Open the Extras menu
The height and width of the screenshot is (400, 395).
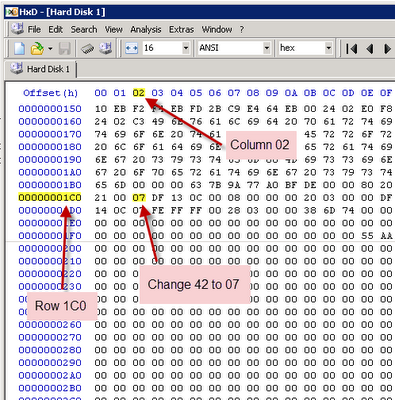point(181,30)
